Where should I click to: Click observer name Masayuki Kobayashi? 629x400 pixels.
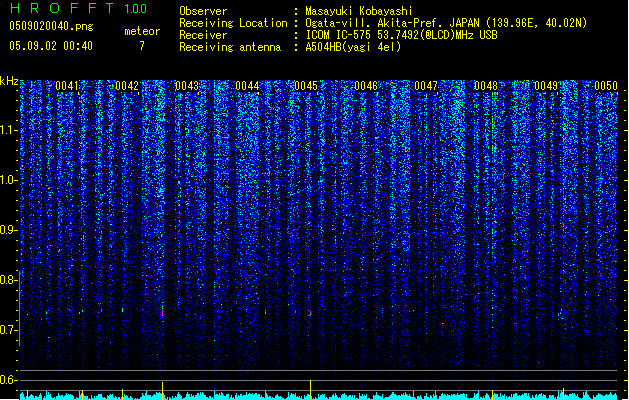click(x=359, y=11)
